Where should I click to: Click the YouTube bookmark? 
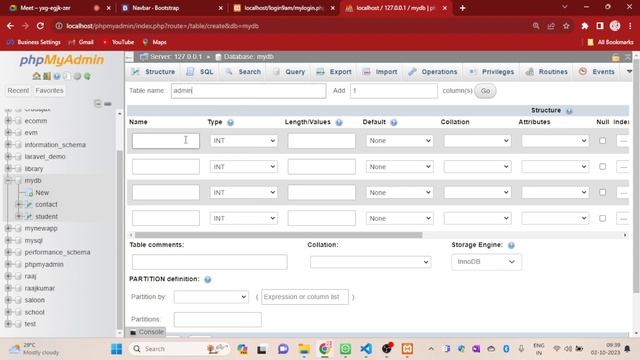tap(118, 42)
